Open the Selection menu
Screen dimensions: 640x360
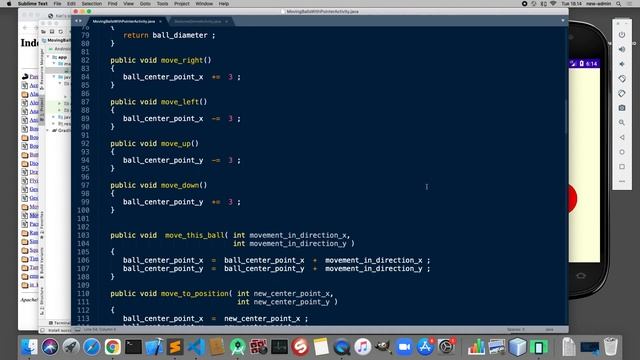point(91,4)
